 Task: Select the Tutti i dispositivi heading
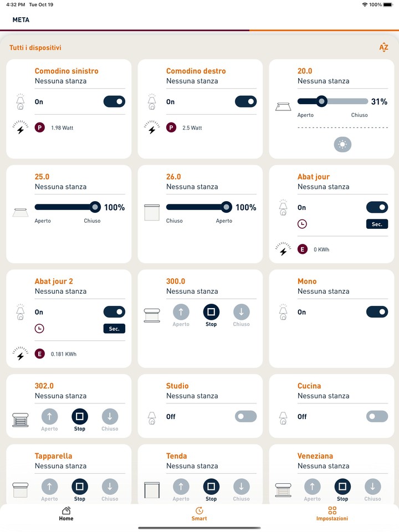[35, 48]
